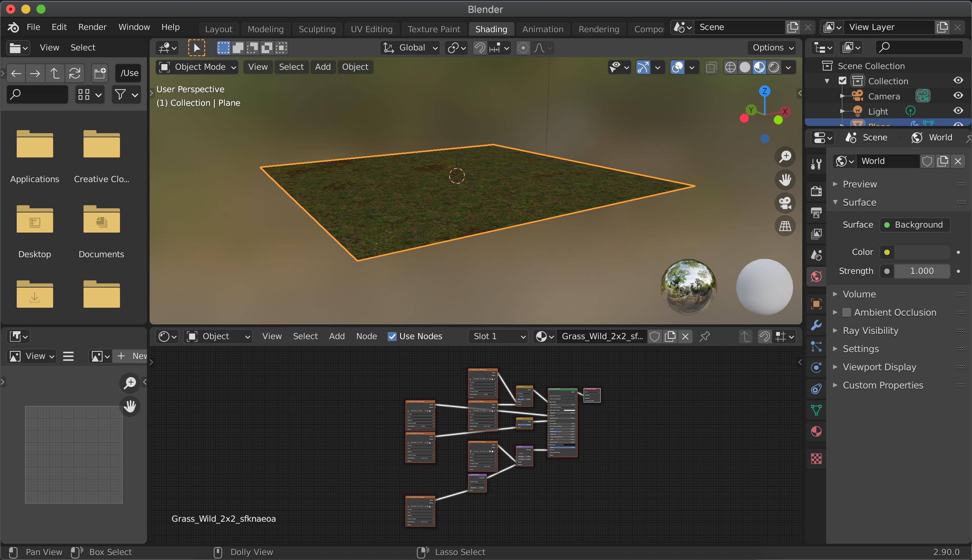The height and width of the screenshot is (560, 972).
Task: Open the World properties globe icon
Action: (816, 277)
